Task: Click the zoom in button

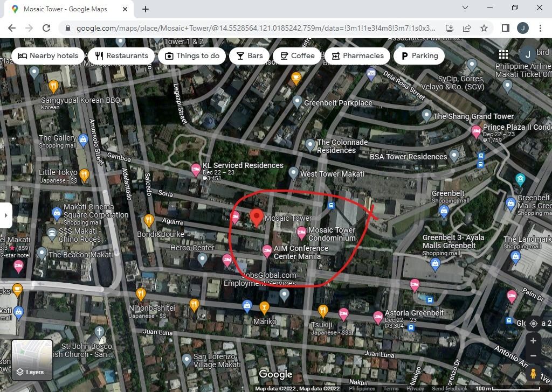Action: (534, 340)
